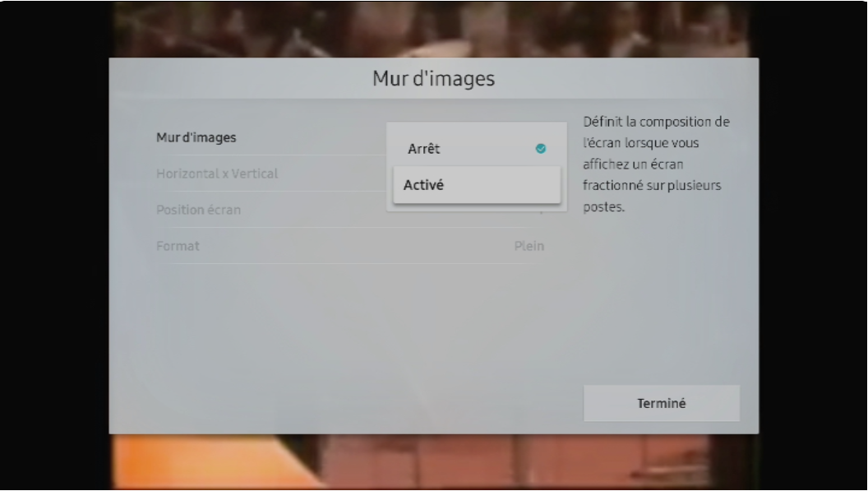Click the Plein value of Format
The width and height of the screenshot is (868, 491).
[x=529, y=246]
